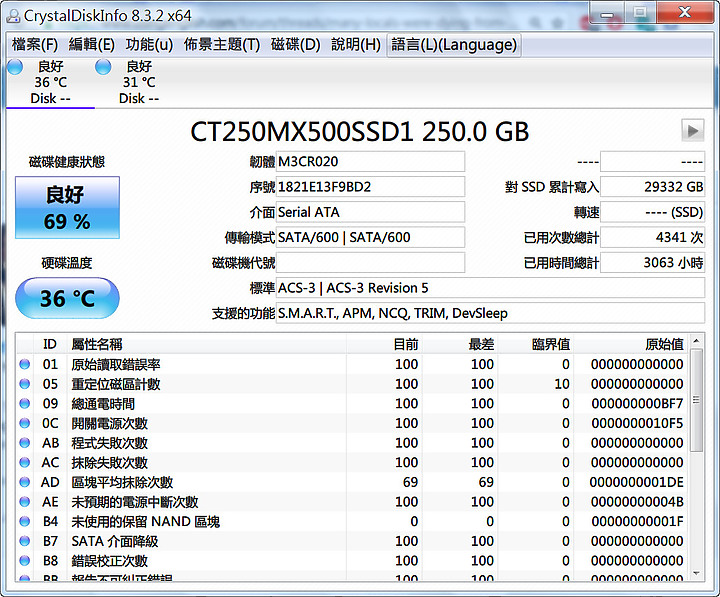Select the 抹除失敗次數 attribute row

pos(352,462)
